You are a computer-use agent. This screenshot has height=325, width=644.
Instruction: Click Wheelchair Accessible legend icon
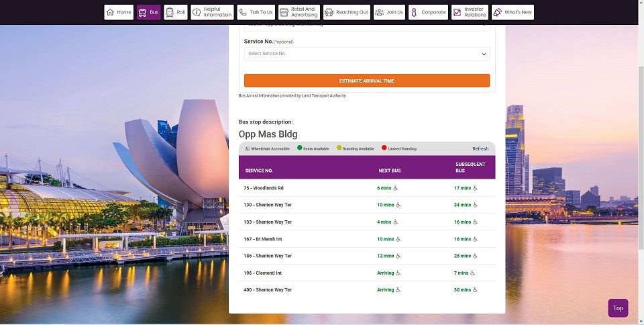pos(248,148)
